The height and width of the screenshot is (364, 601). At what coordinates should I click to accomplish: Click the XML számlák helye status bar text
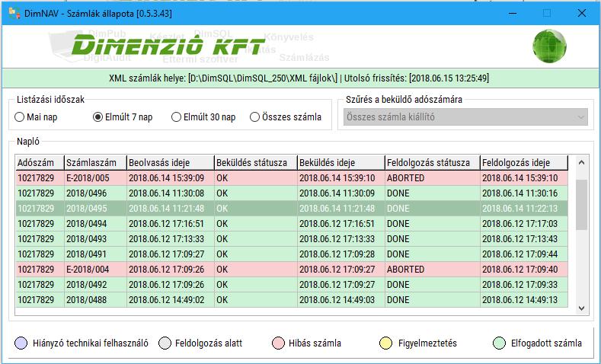point(299,78)
